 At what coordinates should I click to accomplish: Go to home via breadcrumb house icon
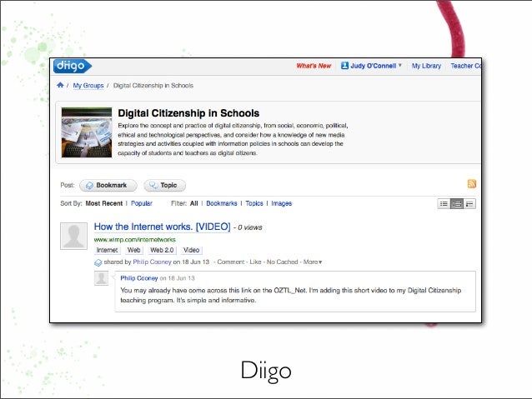pos(60,85)
